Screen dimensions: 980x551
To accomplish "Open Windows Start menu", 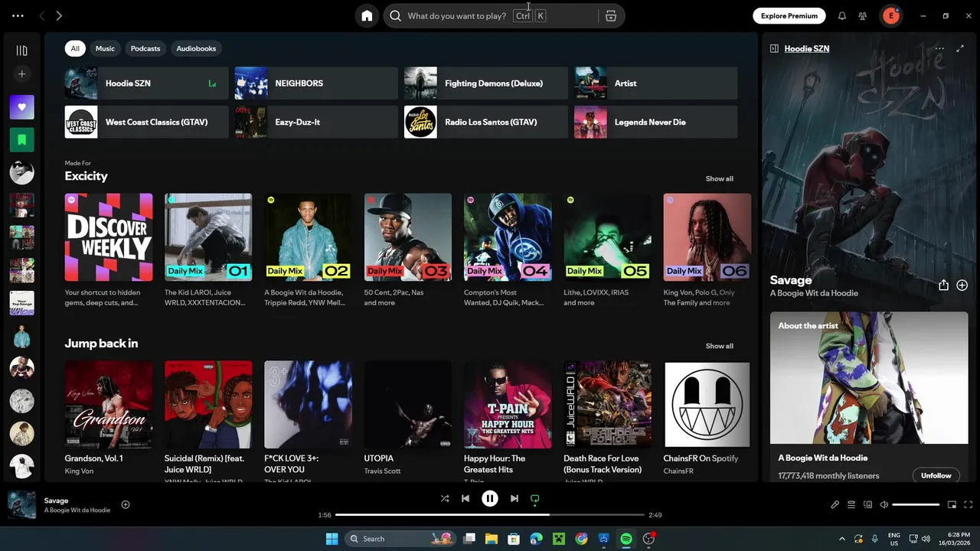I will click(x=332, y=539).
